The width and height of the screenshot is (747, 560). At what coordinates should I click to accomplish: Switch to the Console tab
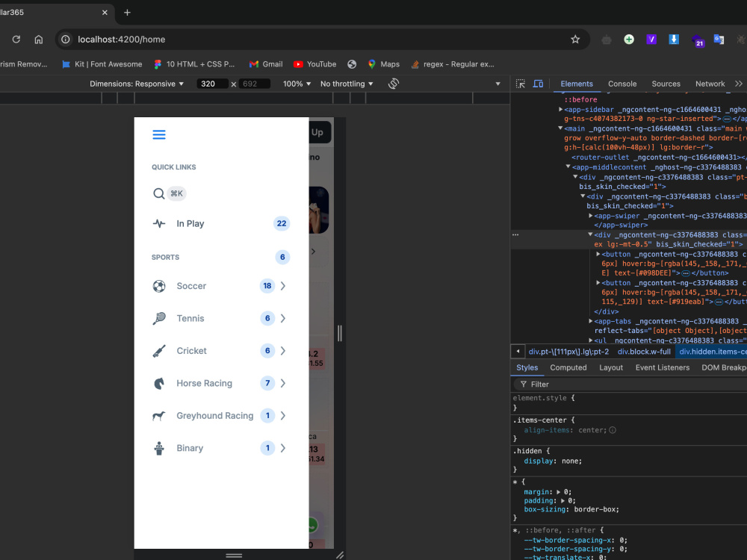click(x=622, y=84)
